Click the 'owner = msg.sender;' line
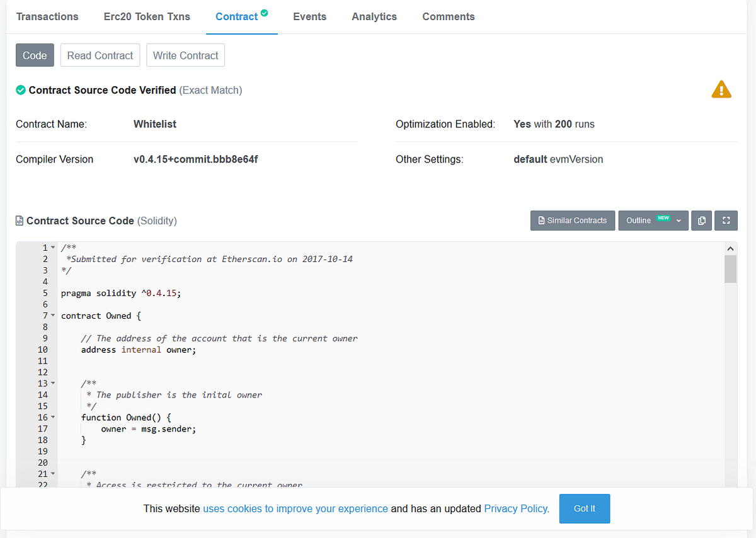The image size is (756, 538). (149, 429)
